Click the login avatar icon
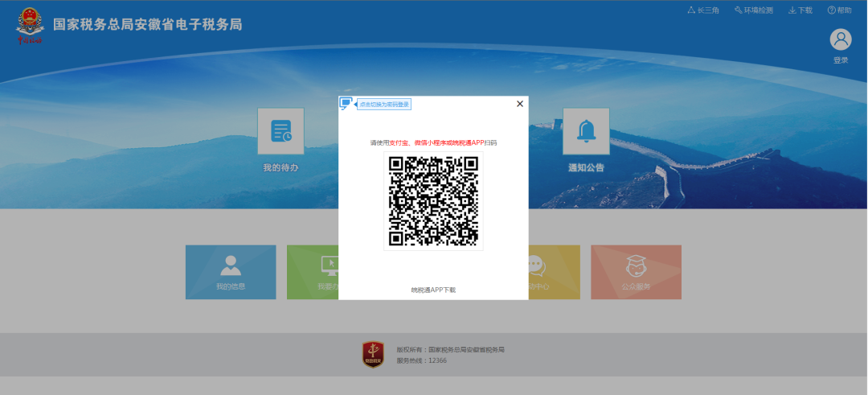 click(841, 39)
